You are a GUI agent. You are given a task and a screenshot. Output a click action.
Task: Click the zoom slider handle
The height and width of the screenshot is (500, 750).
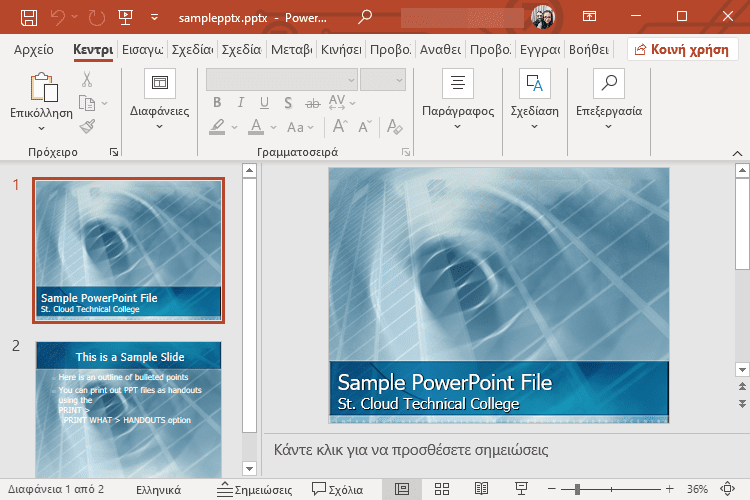pyautogui.click(x=577, y=489)
